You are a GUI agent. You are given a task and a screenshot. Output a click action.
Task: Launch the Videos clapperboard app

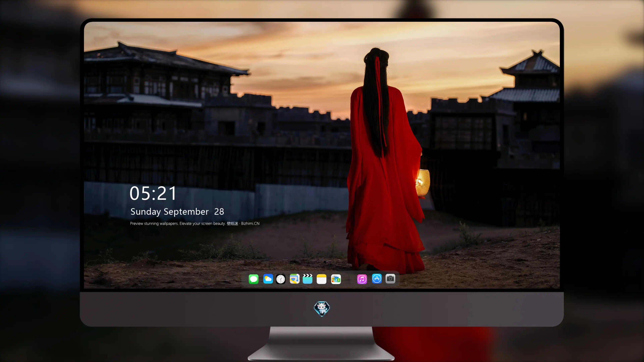pyautogui.click(x=308, y=279)
